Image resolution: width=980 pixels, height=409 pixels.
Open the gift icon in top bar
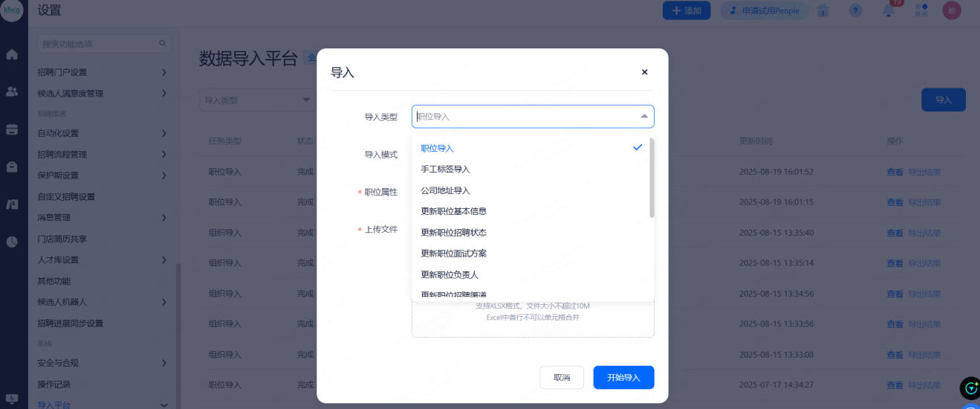(x=823, y=10)
